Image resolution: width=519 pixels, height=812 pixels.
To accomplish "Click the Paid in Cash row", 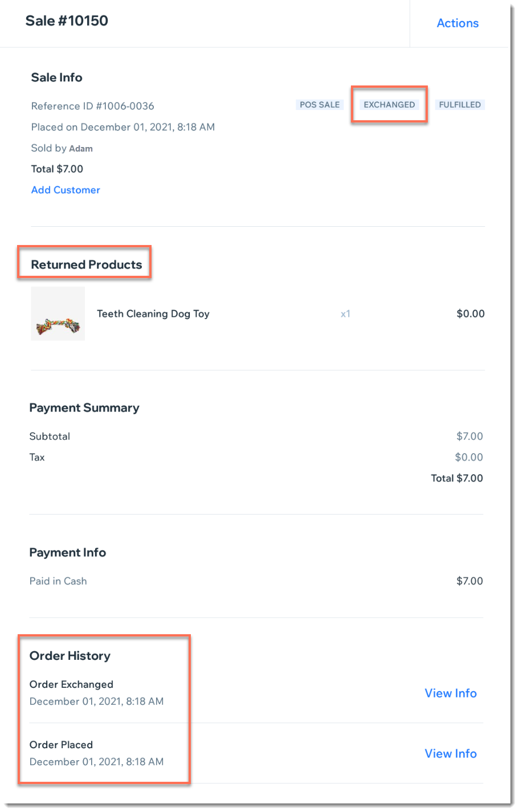I will coord(256,581).
